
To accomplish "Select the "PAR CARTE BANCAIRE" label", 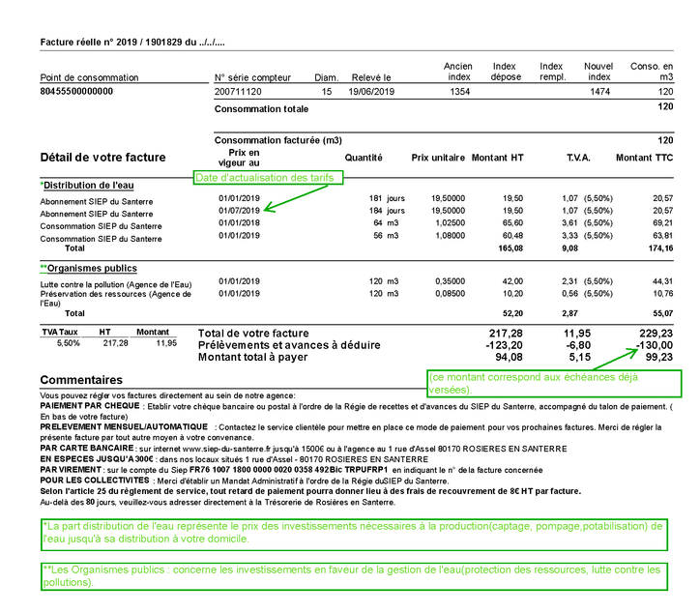I will click(x=87, y=448).
